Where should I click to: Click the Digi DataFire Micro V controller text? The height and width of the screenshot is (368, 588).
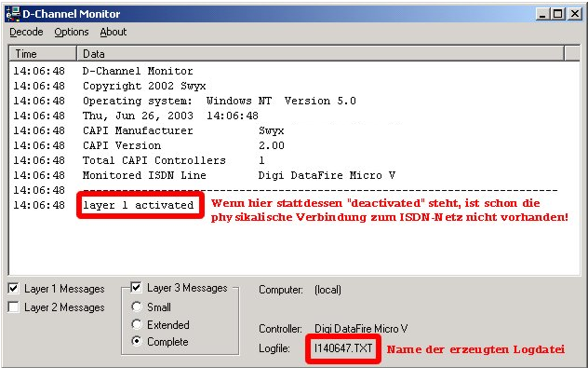(361, 329)
